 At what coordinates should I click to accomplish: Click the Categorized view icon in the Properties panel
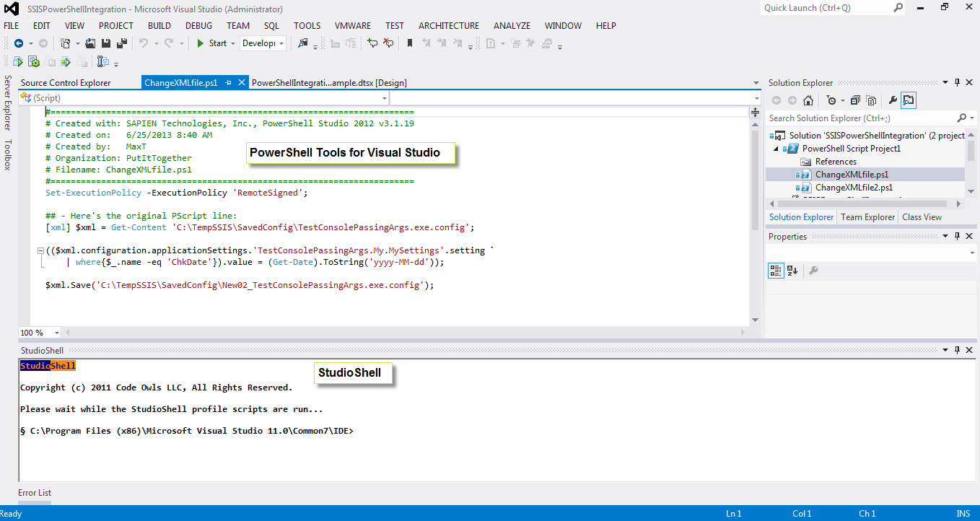pyautogui.click(x=776, y=271)
